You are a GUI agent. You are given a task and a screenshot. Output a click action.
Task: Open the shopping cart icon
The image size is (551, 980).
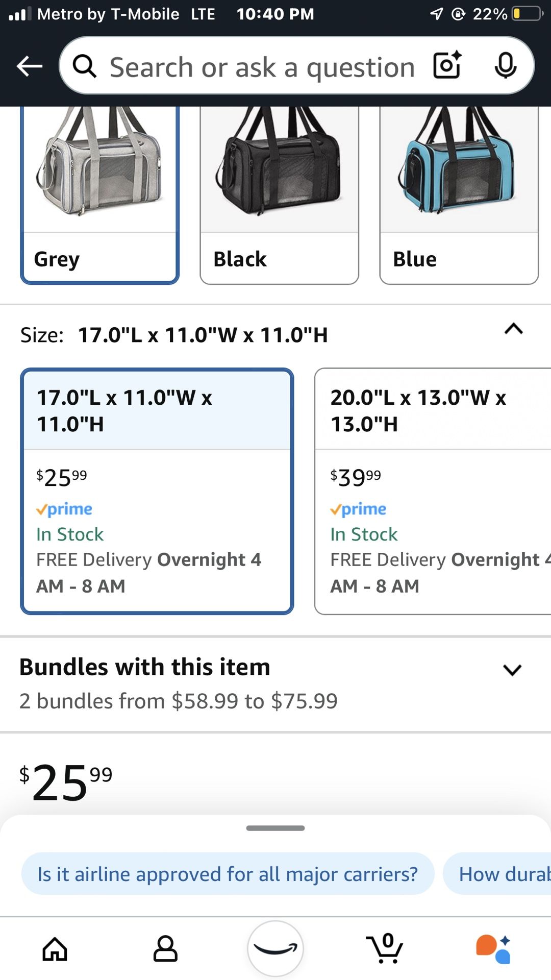coord(385,948)
